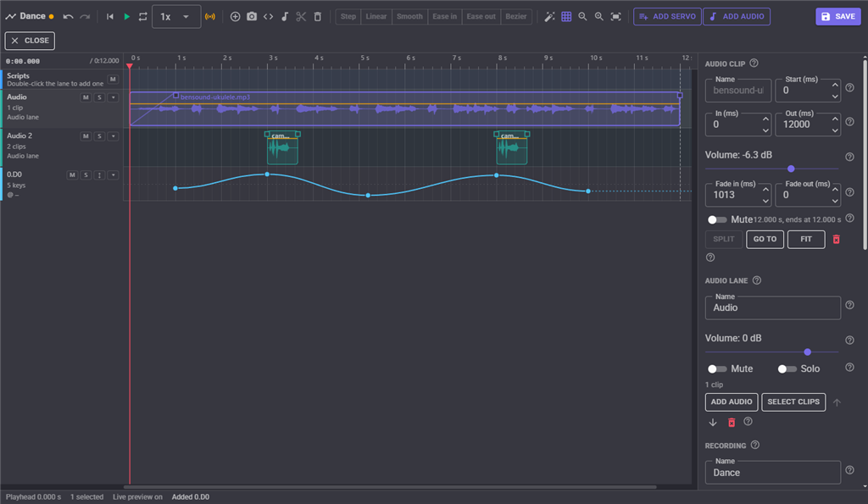Open the Audio 2 lane options dropdown

coord(113,136)
